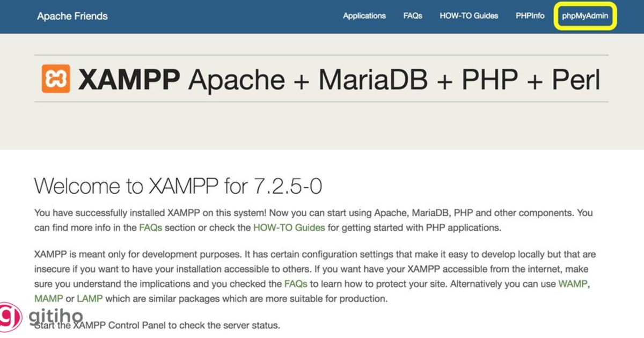Screen dimensions: 644x338
Task: Click the green HOW-TO Guides paragraph link
Action: coord(289,227)
